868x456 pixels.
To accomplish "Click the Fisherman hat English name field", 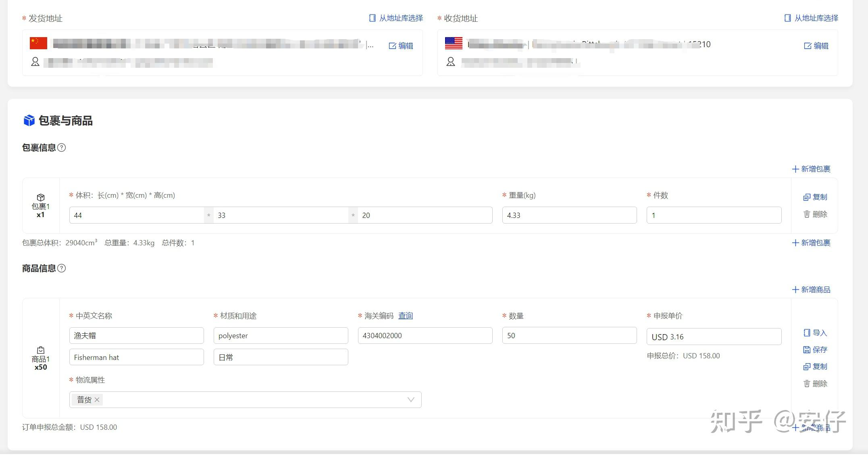I will point(136,358).
